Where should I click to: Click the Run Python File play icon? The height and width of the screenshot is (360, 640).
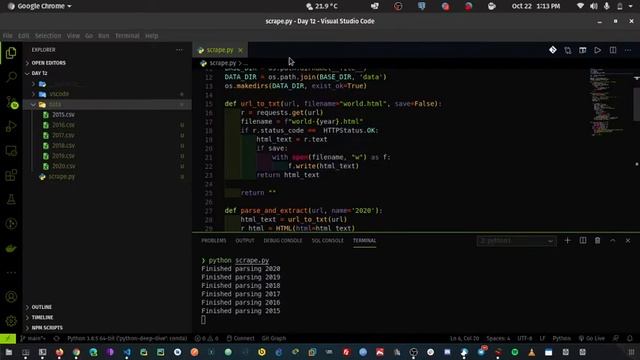tap(598, 50)
